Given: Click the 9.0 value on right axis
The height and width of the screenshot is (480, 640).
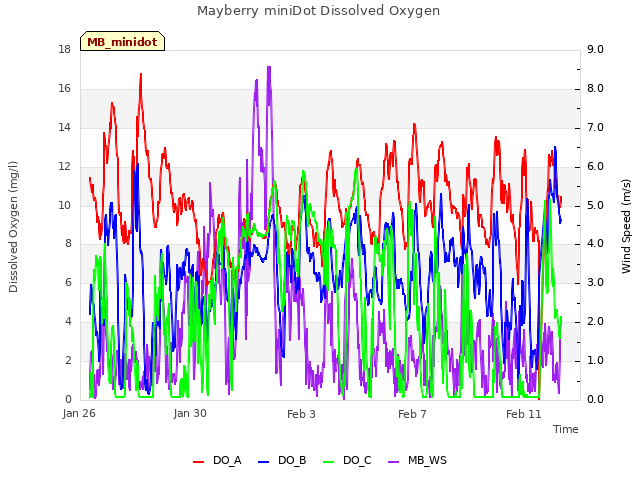Looking at the screenshot, I should (595, 50).
